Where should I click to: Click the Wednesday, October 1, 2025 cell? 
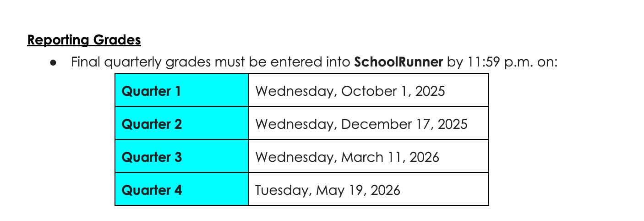(x=369, y=90)
